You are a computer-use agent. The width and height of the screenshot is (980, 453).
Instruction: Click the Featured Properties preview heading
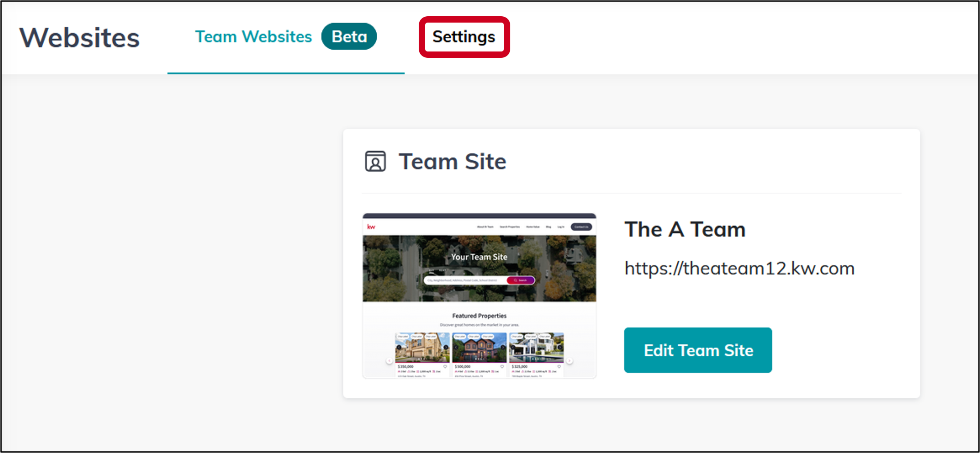tap(479, 316)
